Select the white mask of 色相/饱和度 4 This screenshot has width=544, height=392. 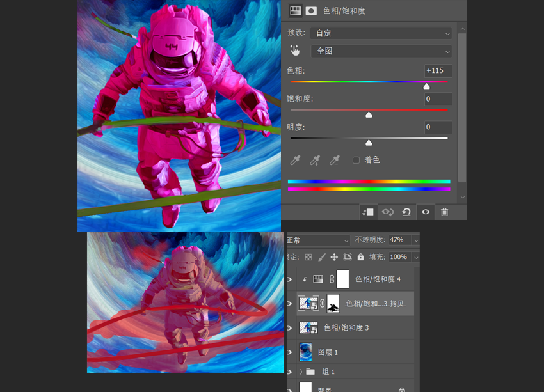[x=343, y=279]
